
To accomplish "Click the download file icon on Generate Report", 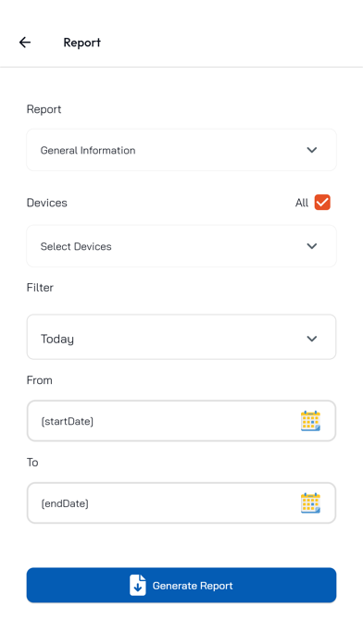I will (138, 586).
